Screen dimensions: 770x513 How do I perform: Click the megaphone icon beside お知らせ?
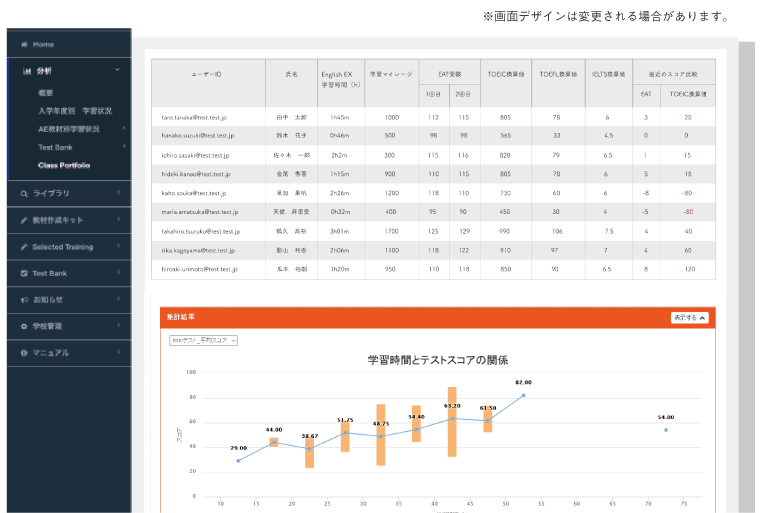(x=24, y=300)
